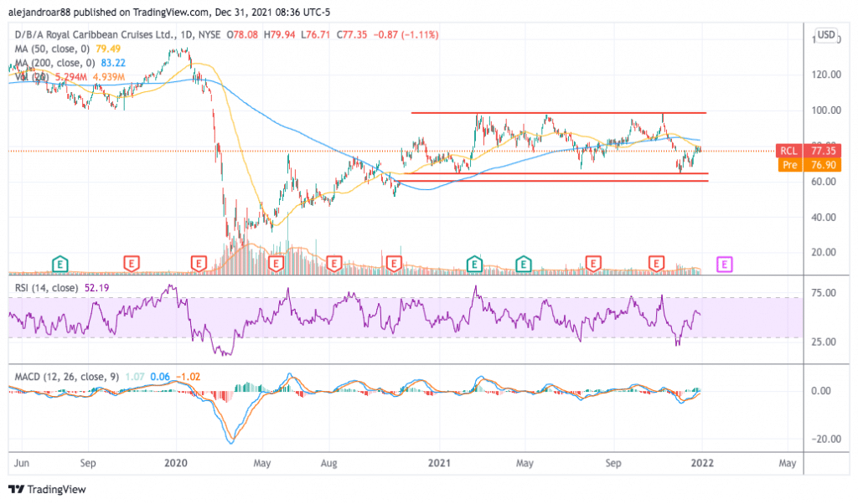Click the 2022 label on the time axis
The image size is (858, 504).
click(702, 464)
